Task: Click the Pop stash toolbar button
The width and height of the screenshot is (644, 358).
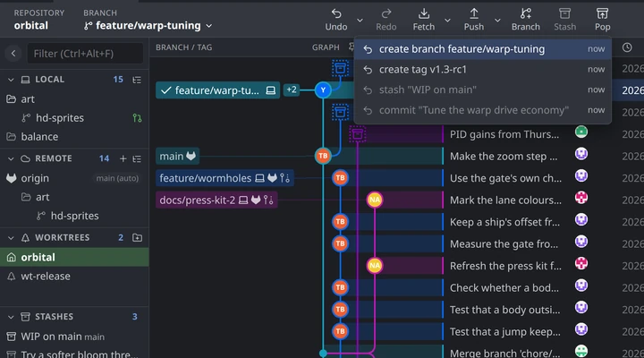Action: pos(602,20)
